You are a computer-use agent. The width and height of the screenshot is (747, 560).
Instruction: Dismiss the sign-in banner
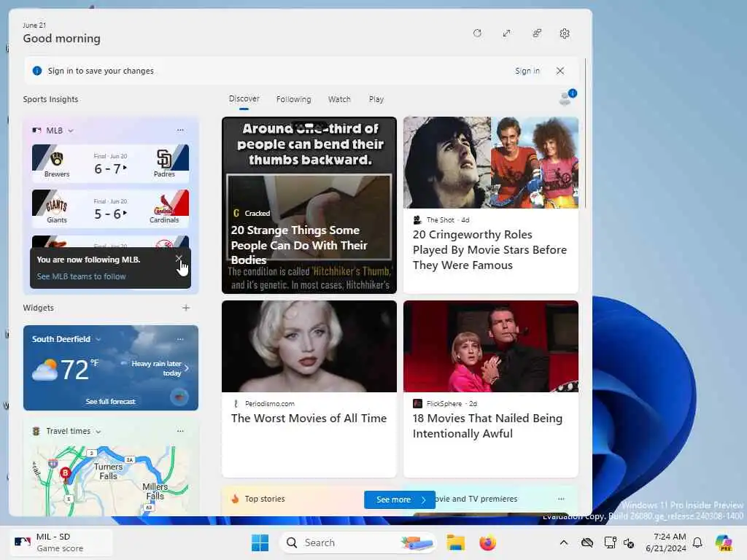click(560, 71)
